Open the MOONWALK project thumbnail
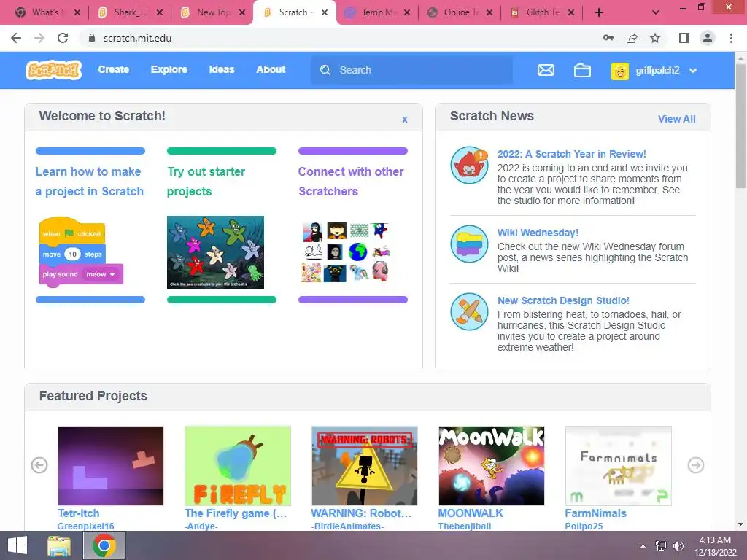 pyautogui.click(x=491, y=466)
